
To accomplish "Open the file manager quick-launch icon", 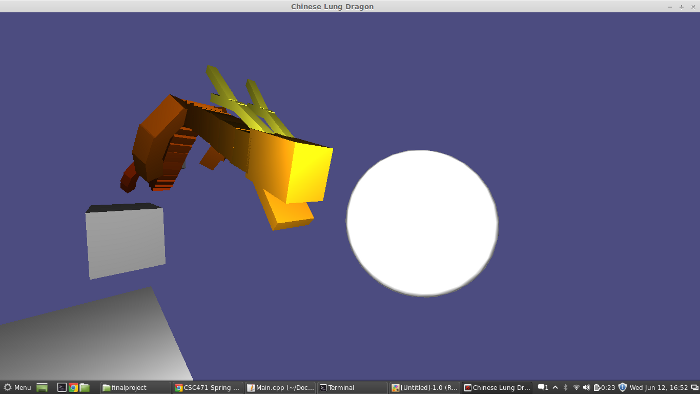I will pos(85,387).
